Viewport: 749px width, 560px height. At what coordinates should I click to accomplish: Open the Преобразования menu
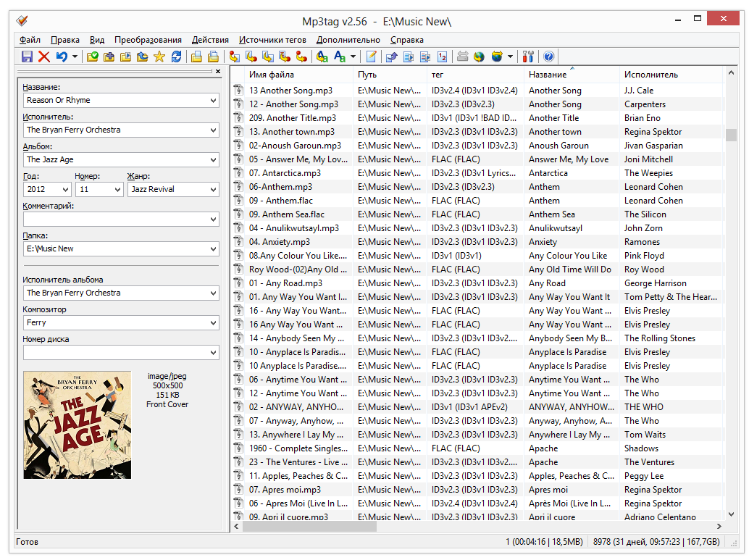tap(148, 40)
